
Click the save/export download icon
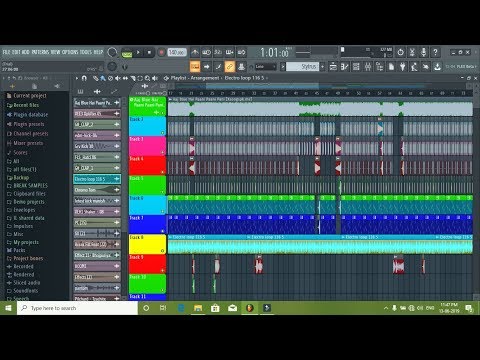[x=437, y=67]
